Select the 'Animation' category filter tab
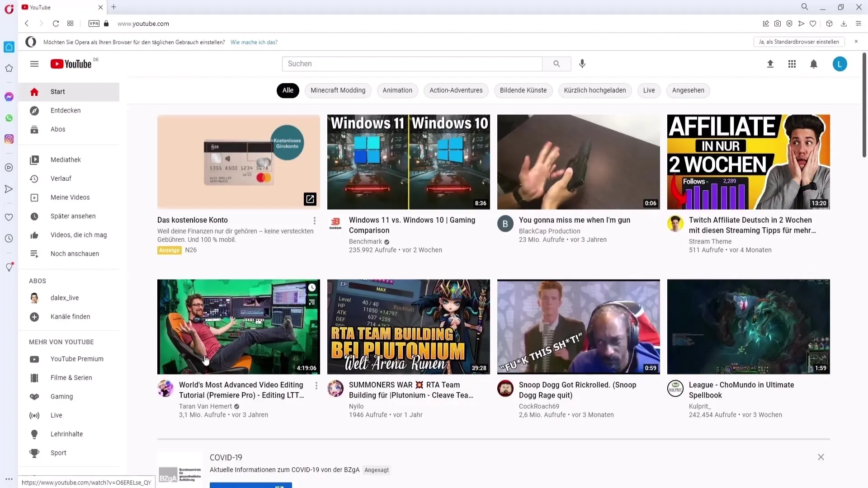This screenshot has width=868, height=488. [x=397, y=90]
